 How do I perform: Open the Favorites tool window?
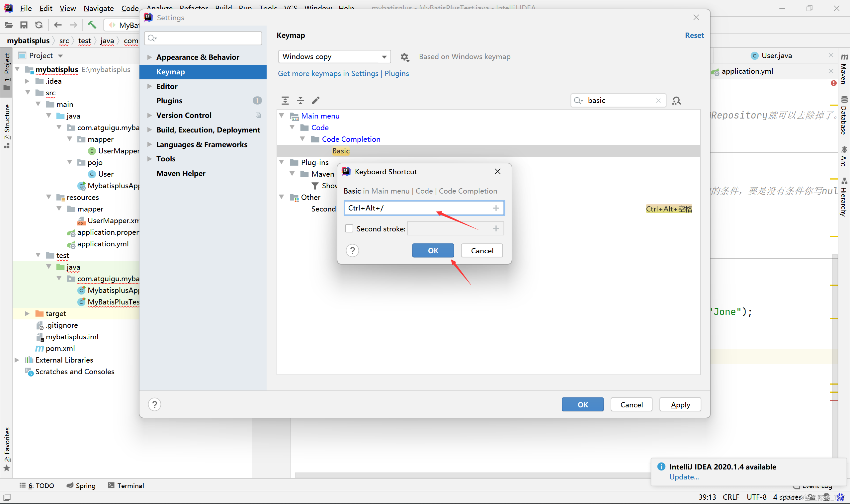[7, 449]
